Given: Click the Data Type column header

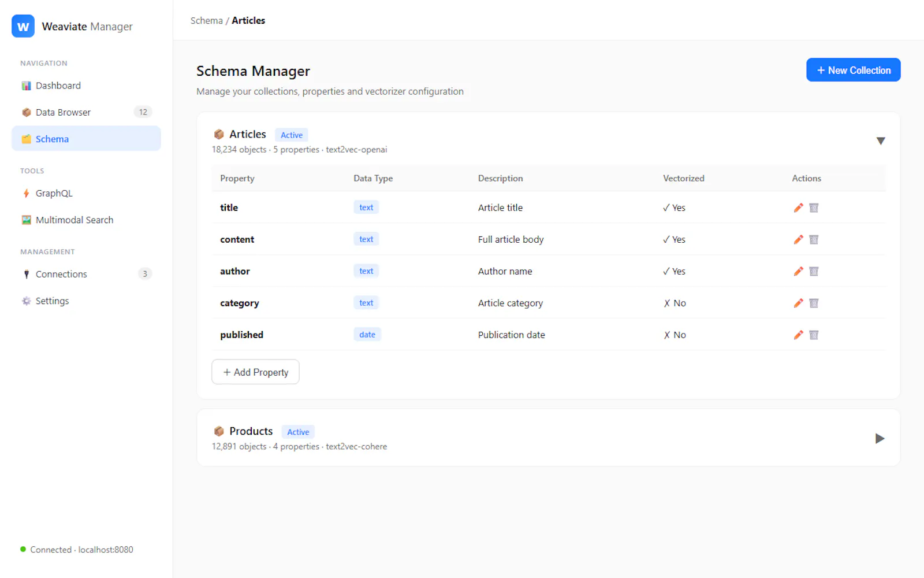Looking at the screenshot, I should pos(373,178).
